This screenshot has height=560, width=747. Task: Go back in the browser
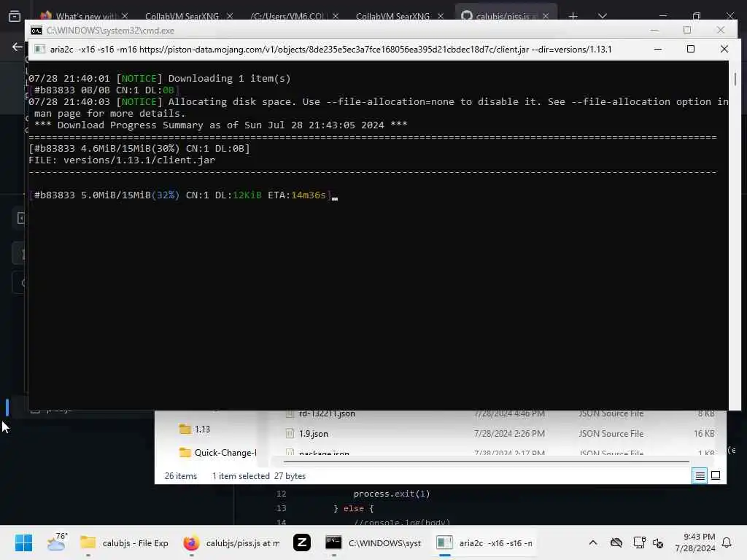pos(18,47)
